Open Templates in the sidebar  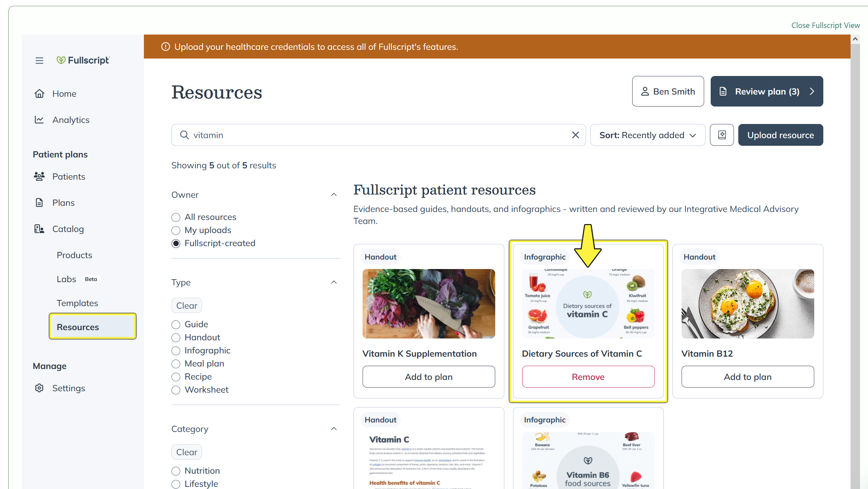pos(77,303)
